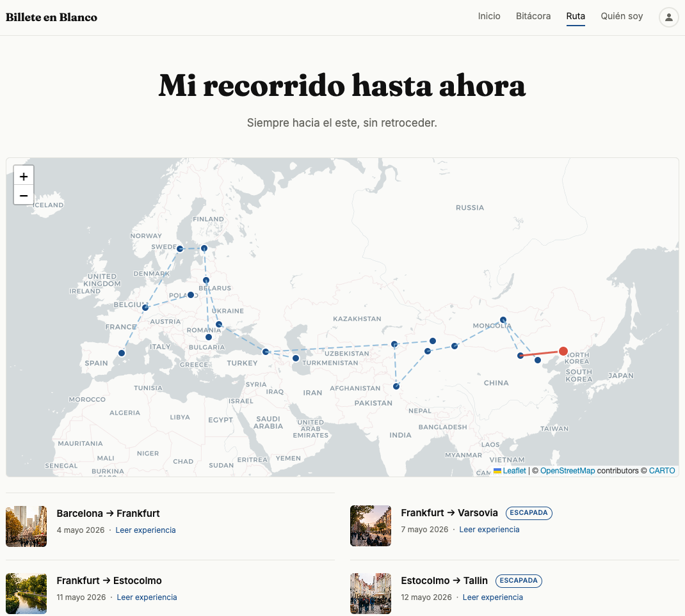Click the Billete en Blanco site logo
This screenshot has height=616, width=685.
pyautogui.click(x=52, y=17)
